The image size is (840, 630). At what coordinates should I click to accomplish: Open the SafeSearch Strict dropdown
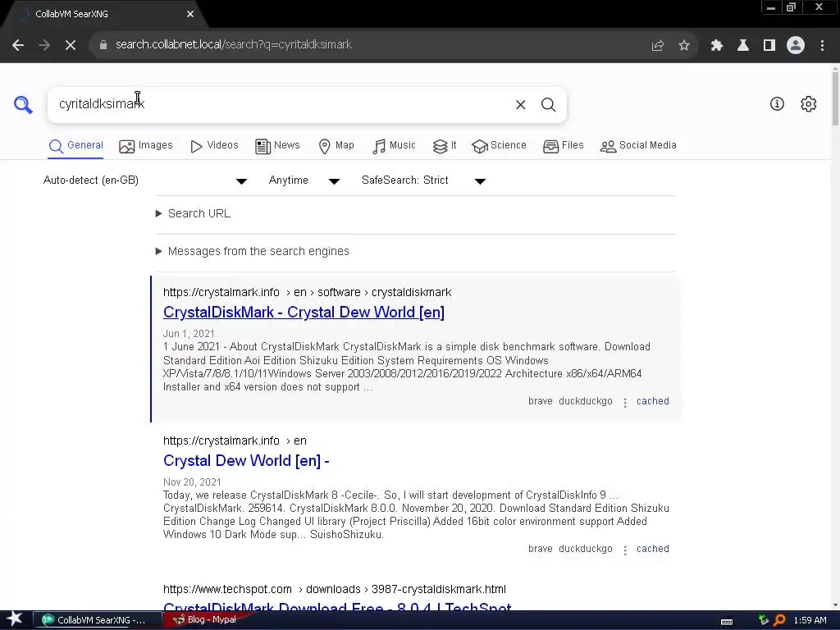pyautogui.click(x=423, y=180)
